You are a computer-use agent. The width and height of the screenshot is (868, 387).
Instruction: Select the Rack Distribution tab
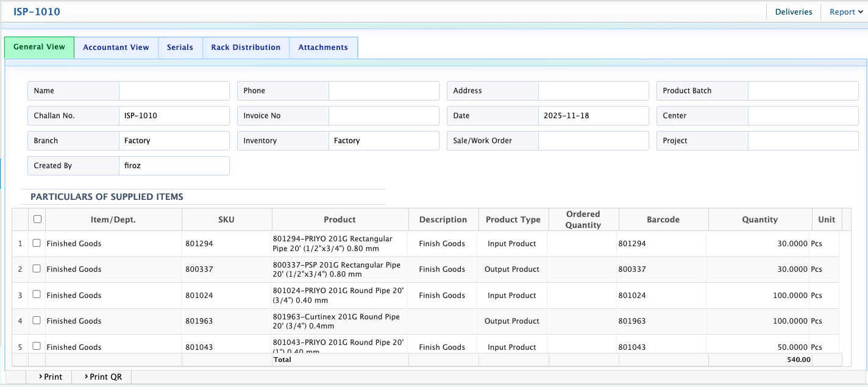tap(246, 48)
